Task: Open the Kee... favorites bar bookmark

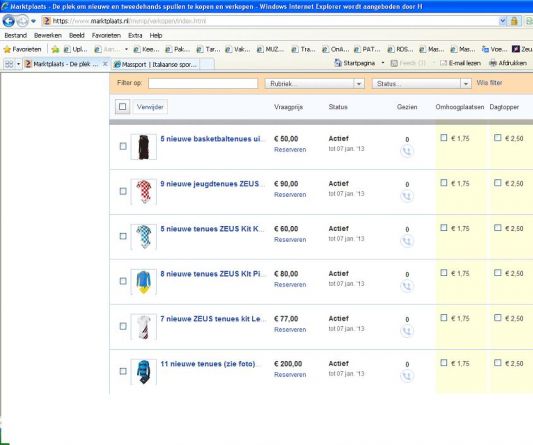Action: [147, 49]
